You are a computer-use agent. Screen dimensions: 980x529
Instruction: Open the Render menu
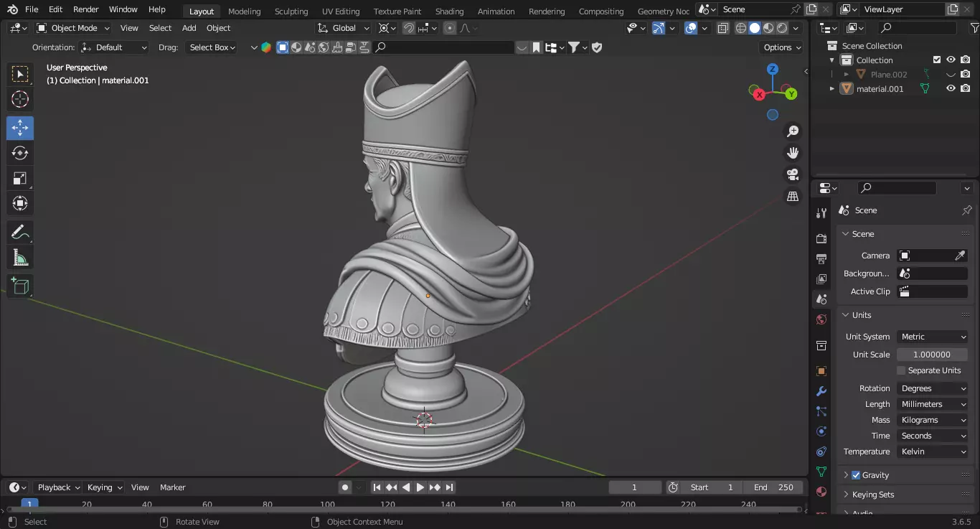(86, 9)
